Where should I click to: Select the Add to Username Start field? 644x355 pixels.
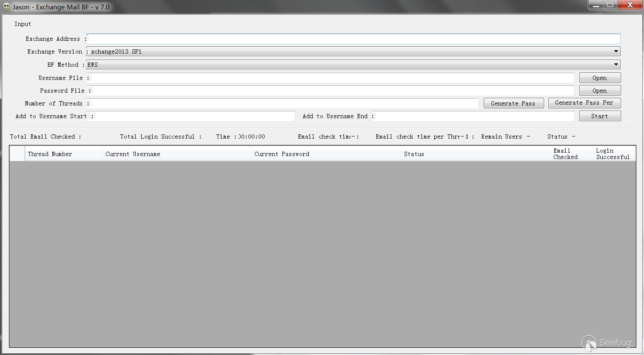(191, 116)
